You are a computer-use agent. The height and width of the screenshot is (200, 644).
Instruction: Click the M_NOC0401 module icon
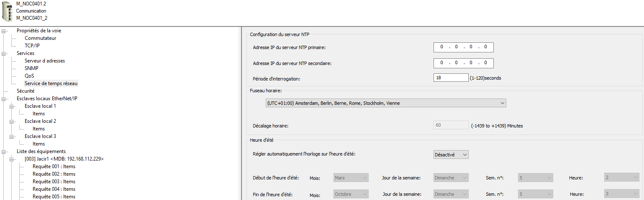click(x=8, y=11)
